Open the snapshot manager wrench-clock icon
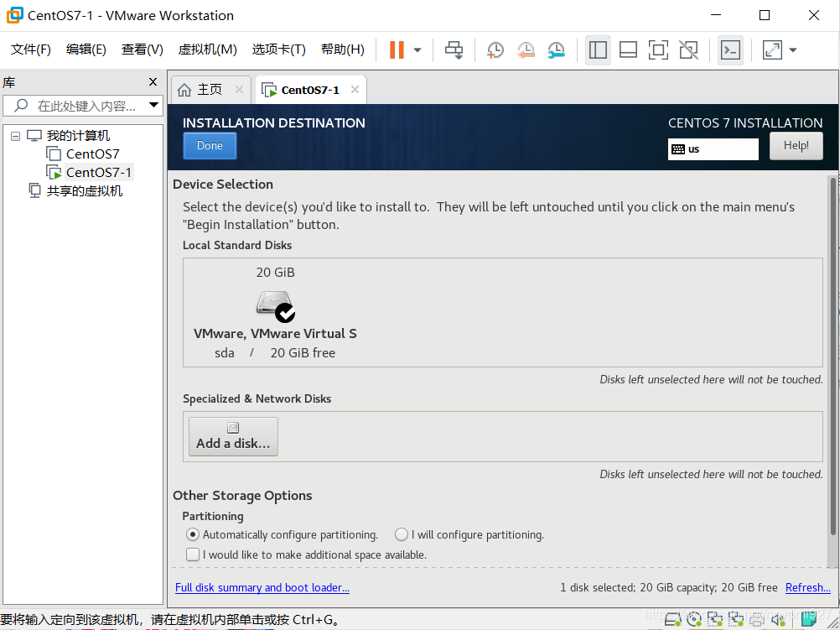Screen dimensions: 840x630 (557, 49)
